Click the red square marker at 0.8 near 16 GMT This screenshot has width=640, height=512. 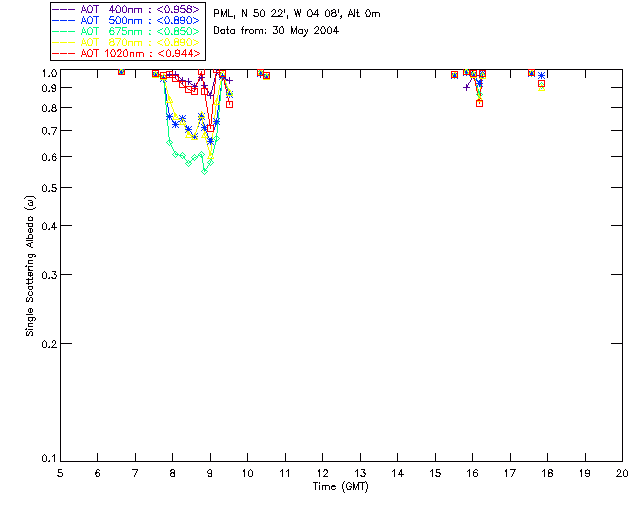480,104
